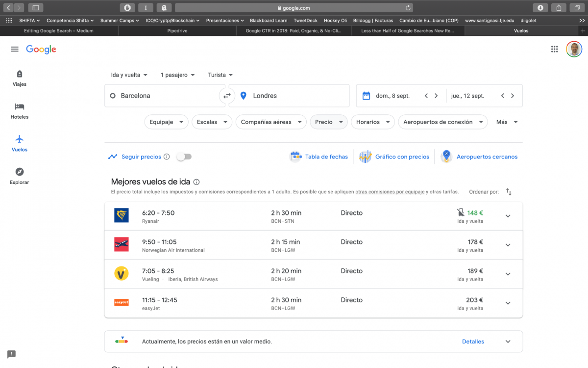Click the Barcelona origin field

165,96
